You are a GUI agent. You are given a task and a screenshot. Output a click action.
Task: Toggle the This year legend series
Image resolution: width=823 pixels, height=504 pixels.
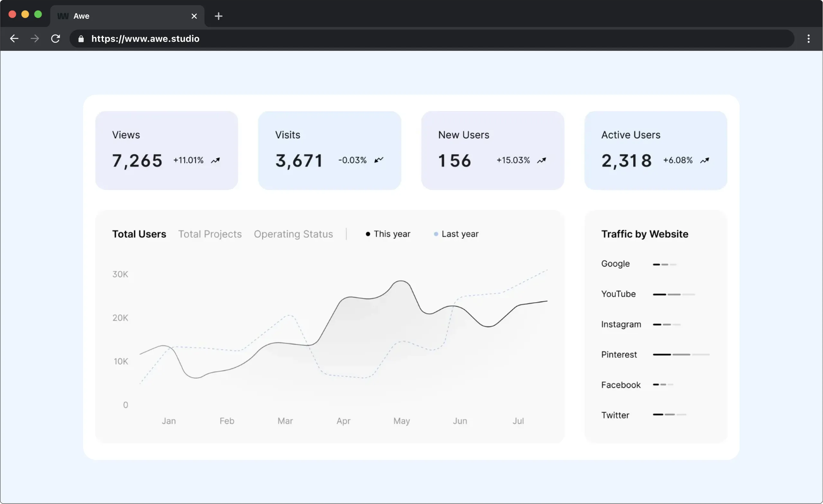coord(388,234)
